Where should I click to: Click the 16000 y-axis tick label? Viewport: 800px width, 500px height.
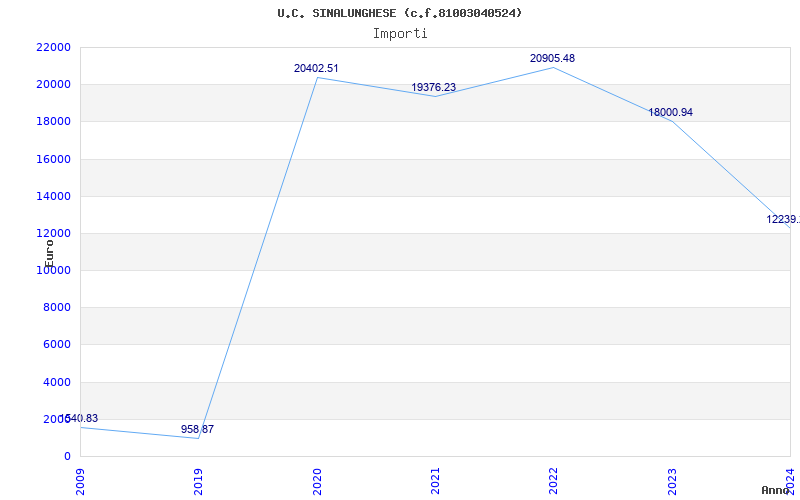(53, 159)
